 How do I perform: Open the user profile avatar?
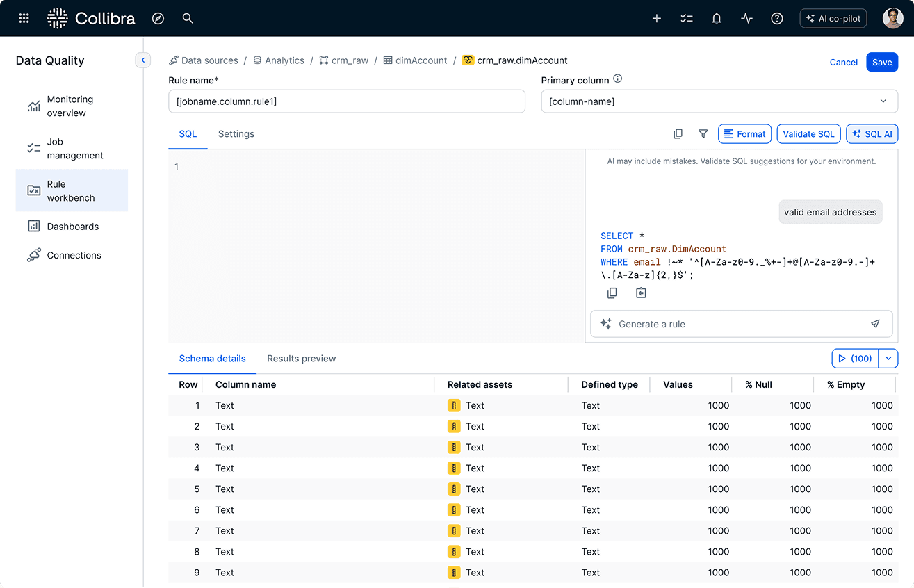point(893,19)
